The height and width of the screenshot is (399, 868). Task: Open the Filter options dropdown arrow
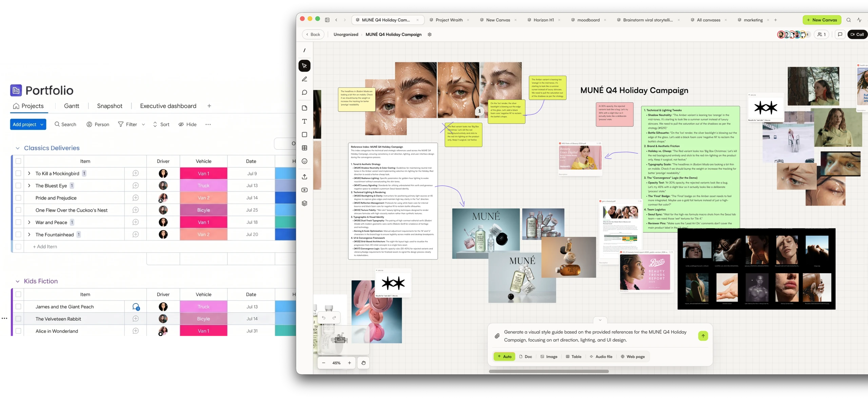143,125
